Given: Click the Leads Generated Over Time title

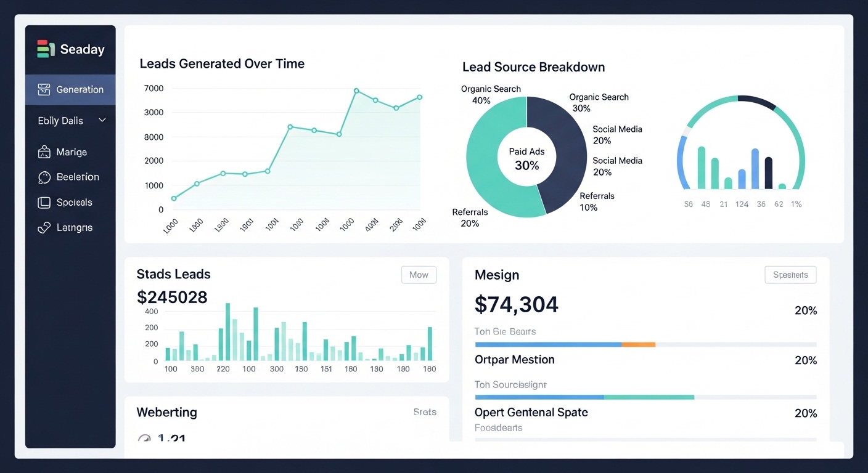Looking at the screenshot, I should 222,63.
